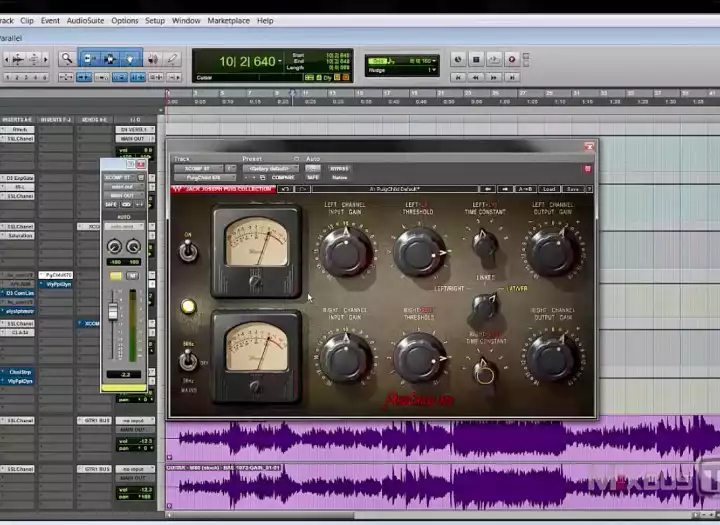Screen dimensions: 720x525
Task: Open the factory default preset dropdown
Action: [x=270, y=169]
